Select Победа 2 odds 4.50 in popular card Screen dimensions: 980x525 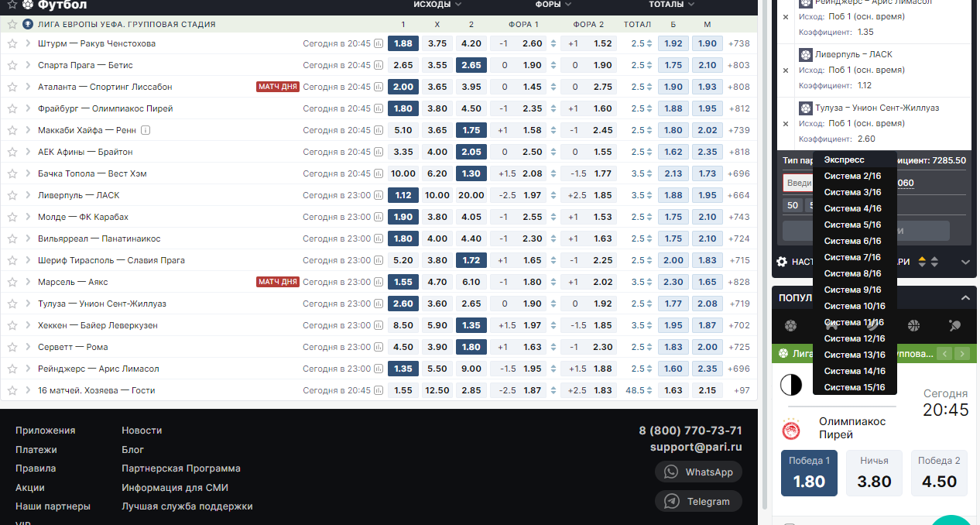coord(939,472)
